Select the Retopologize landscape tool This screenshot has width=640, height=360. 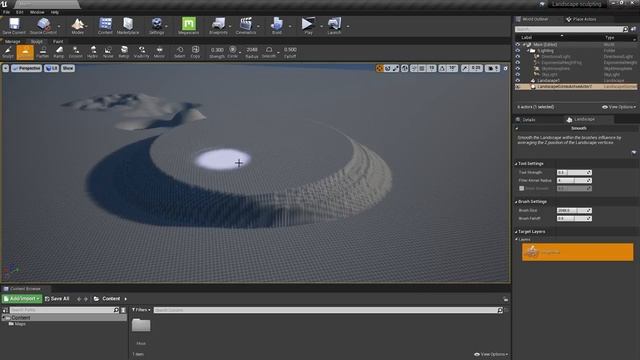tap(124, 52)
